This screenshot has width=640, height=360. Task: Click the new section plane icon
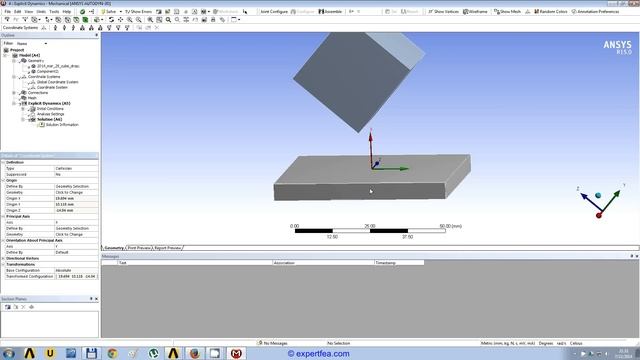pyautogui.click(x=8, y=307)
